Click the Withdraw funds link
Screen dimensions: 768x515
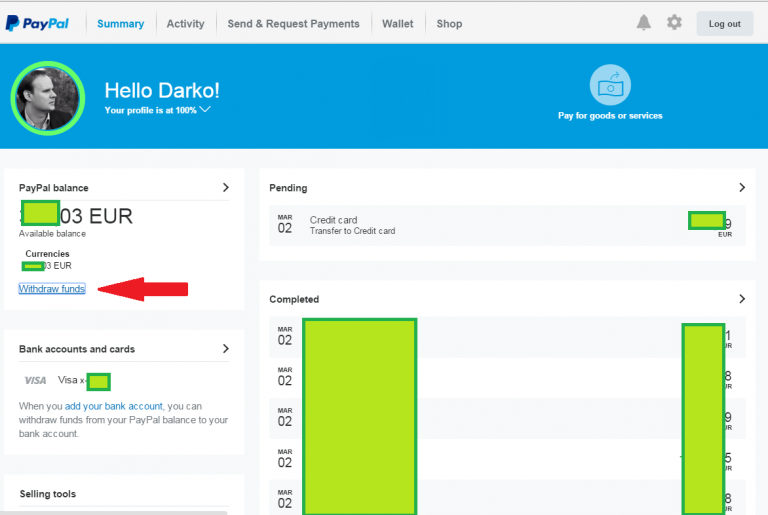tap(52, 289)
